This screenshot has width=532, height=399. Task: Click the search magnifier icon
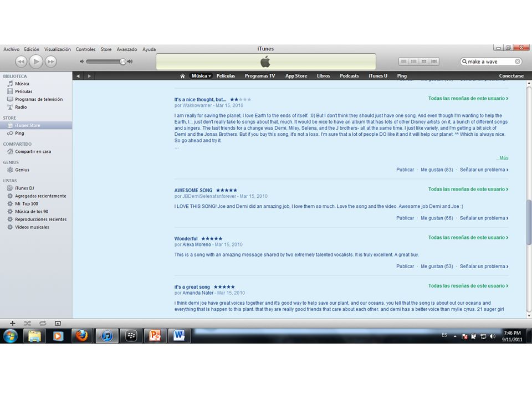[x=464, y=62]
